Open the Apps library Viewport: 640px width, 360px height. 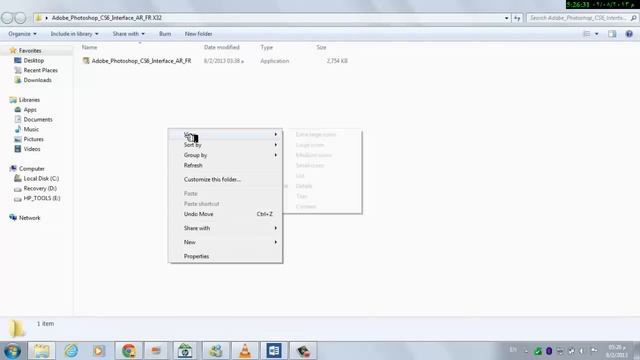[30, 110]
